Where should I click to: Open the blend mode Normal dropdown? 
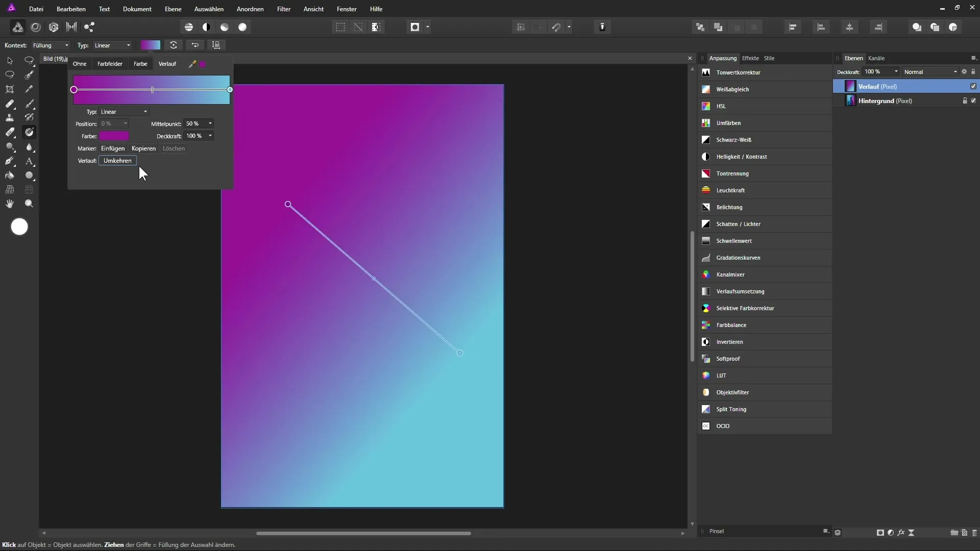[x=930, y=72]
